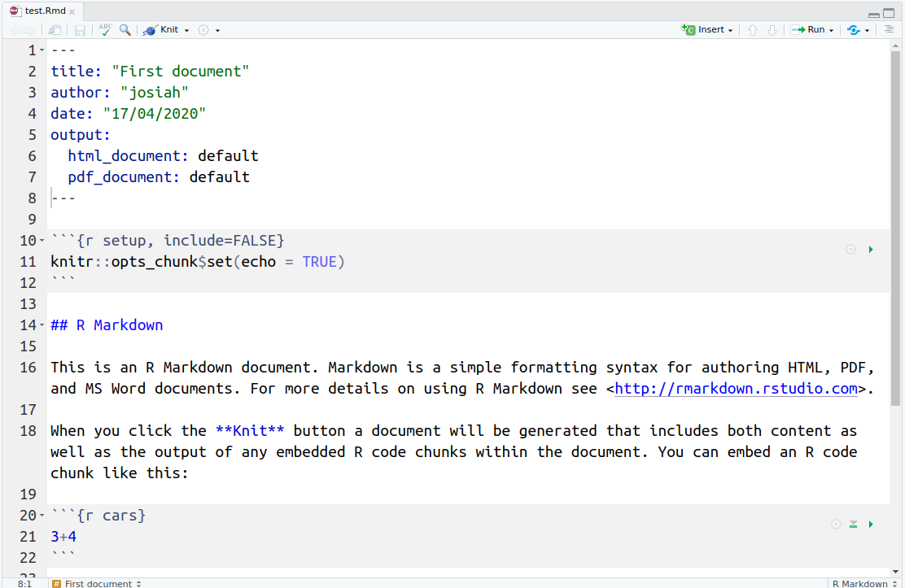The height and width of the screenshot is (588, 905).
Task: Open cars chunk options gear
Action: pyautogui.click(x=835, y=525)
